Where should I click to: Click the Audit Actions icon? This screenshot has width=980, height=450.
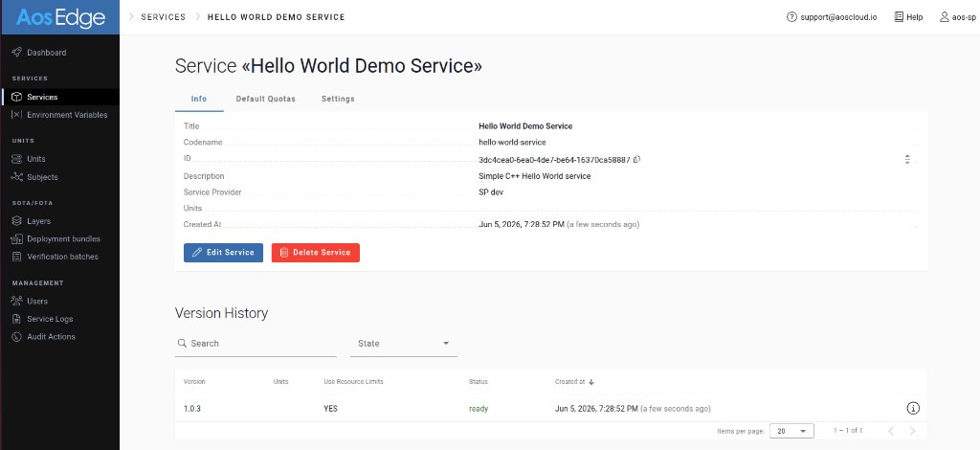coord(17,336)
